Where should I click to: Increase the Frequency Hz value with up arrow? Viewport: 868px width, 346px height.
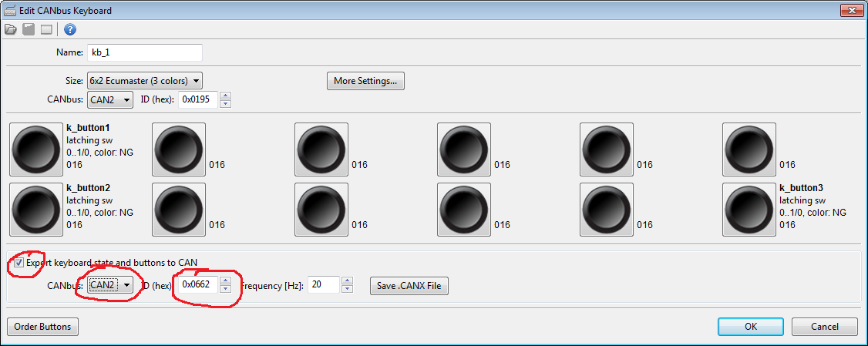[347, 280]
